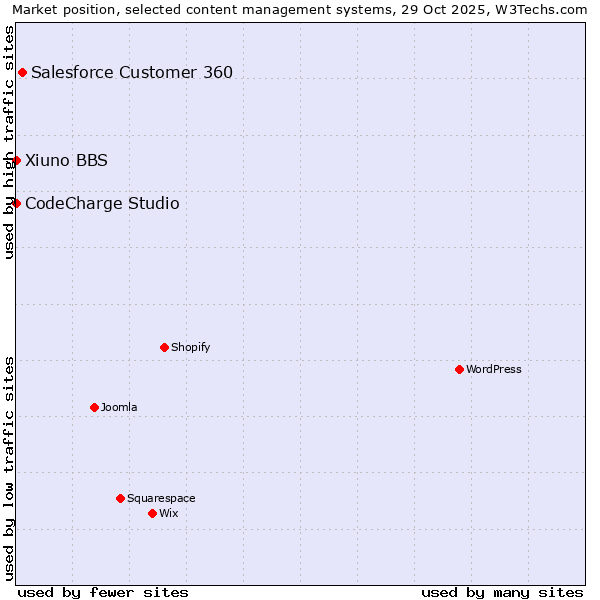The width and height of the screenshot is (600, 600).
Task: Click the chart title mentioning W3Techs.com
Action: tap(300, 9)
